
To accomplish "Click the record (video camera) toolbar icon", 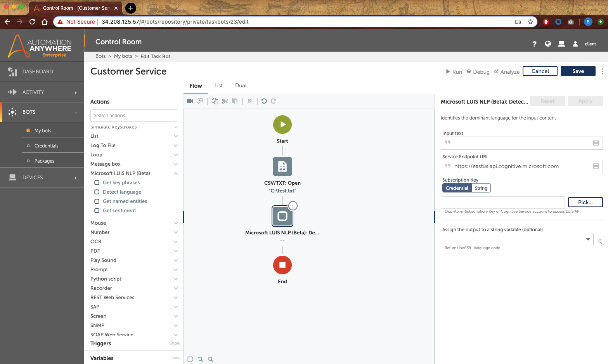I will click(x=190, y=101).
